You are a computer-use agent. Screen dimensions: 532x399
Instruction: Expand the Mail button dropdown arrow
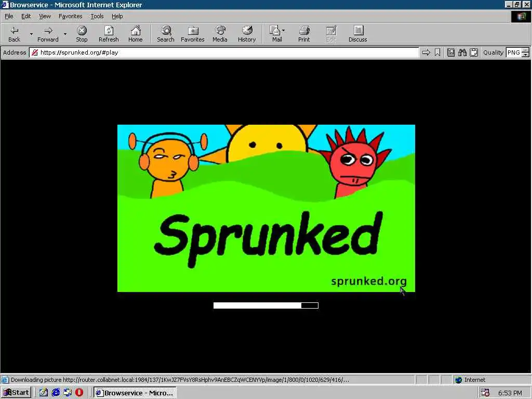pyautogui.click(x=283, y=31)
